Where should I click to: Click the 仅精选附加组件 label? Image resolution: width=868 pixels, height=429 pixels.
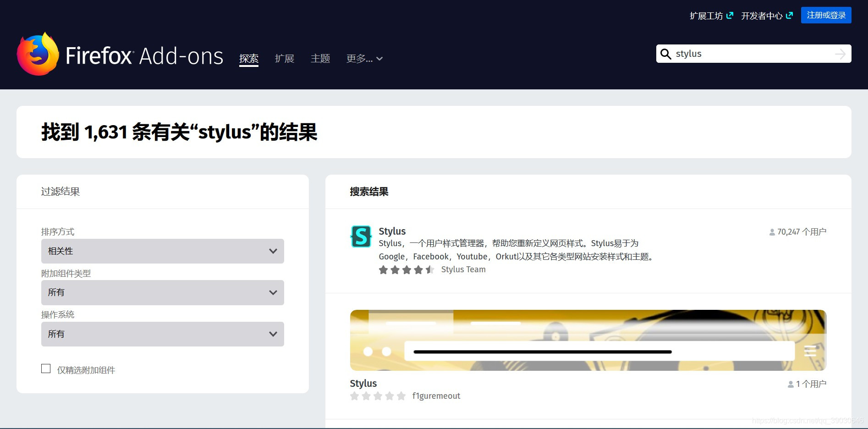pos(86,370)
